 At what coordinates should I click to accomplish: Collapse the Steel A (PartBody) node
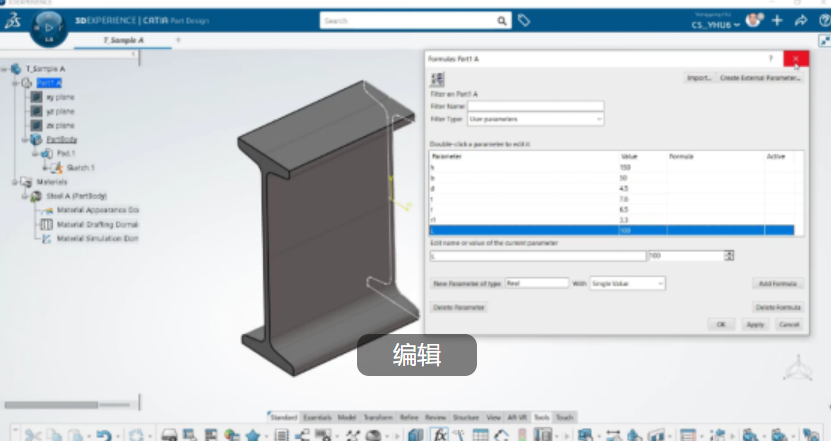pos(24,196)
